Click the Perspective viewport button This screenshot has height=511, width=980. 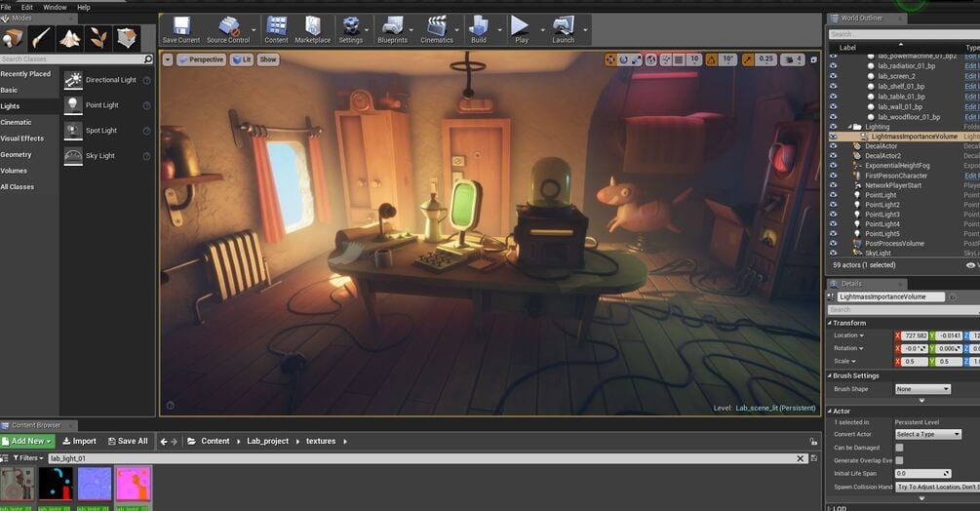click(x=201, y=59)
